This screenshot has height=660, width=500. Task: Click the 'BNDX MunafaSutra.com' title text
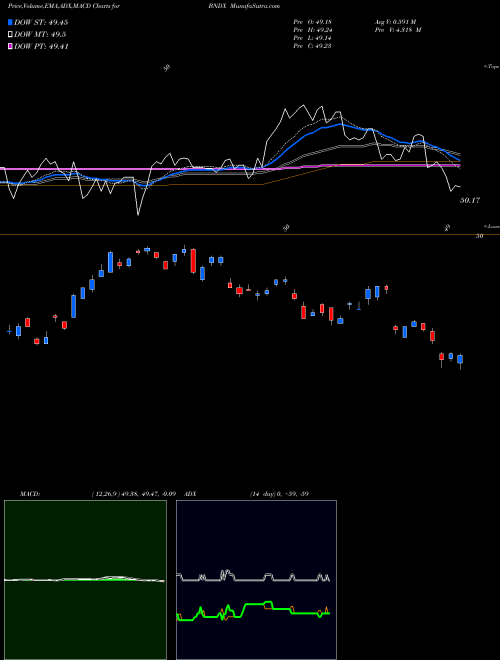[244, 6]
